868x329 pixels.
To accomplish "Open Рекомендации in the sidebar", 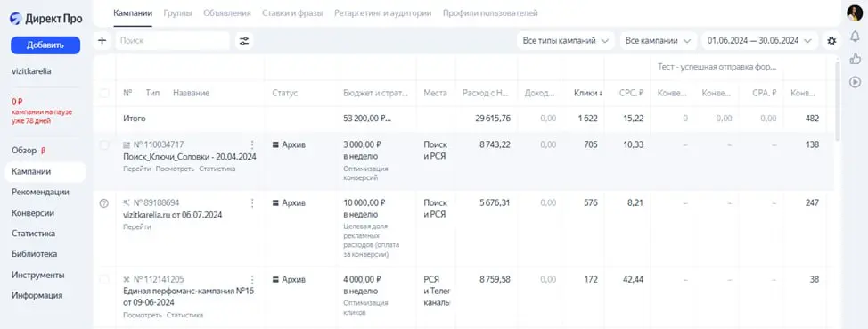I will pos(40,193).
